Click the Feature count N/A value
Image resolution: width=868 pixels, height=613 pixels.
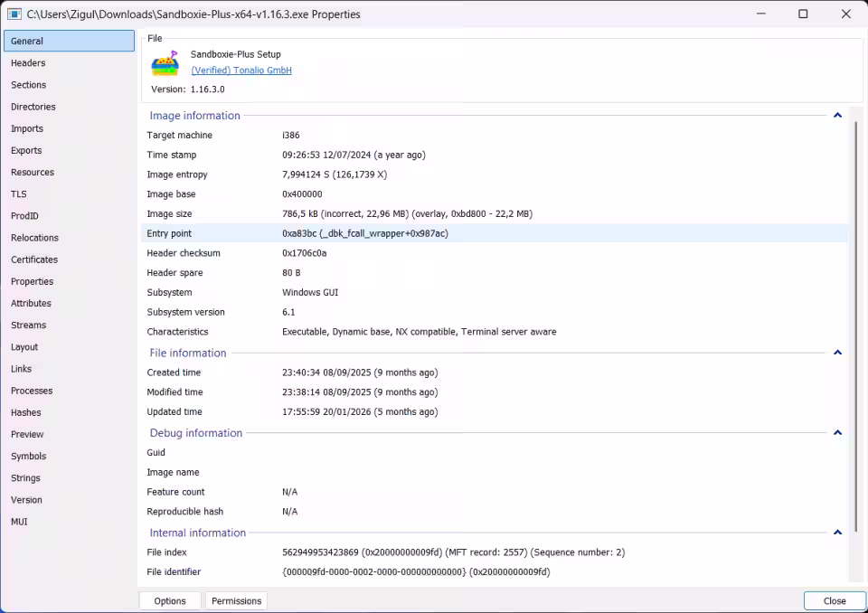289,492
